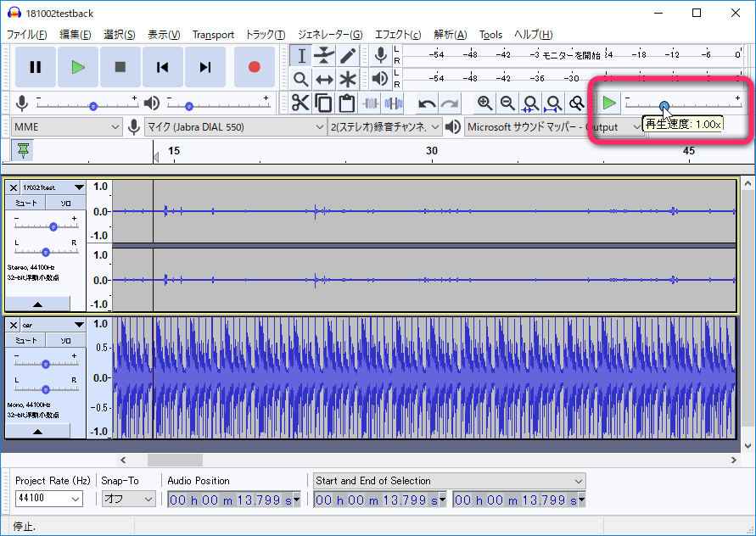Open the 170321test track dropdown menu
This screenshot has height=536, width=756.
coord(79,187)
